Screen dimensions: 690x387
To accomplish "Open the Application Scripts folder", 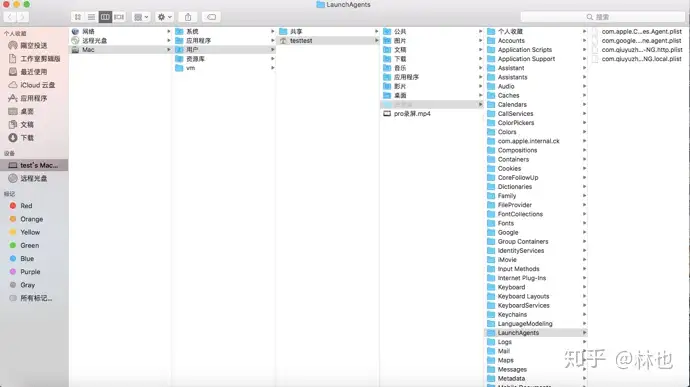I will pos(536,50).
